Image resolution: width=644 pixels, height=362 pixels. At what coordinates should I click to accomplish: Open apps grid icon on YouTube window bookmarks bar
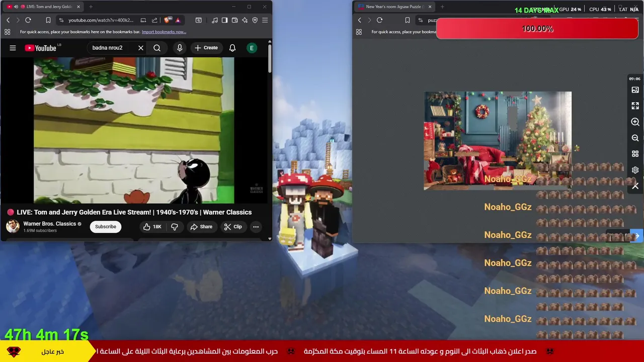(x=7, y=32)
